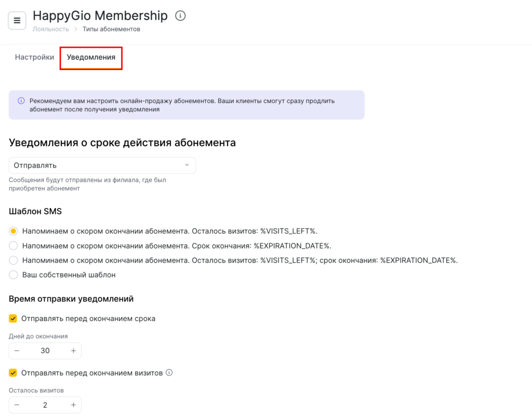Click the days-before-expiration value field

point(45,351)
